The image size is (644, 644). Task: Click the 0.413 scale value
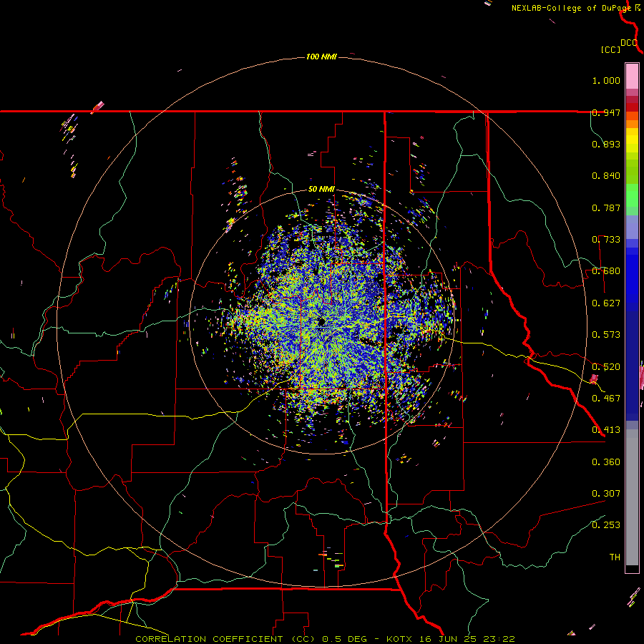(606, 430)
